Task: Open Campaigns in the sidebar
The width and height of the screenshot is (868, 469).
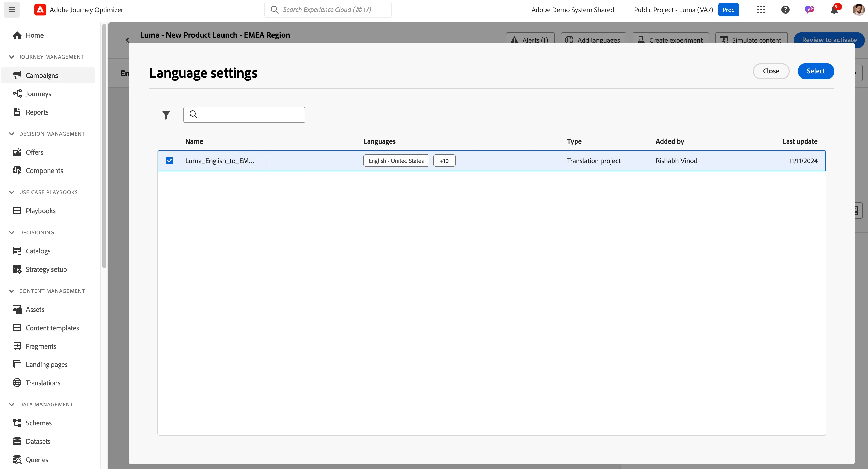Action: point(48,76)
